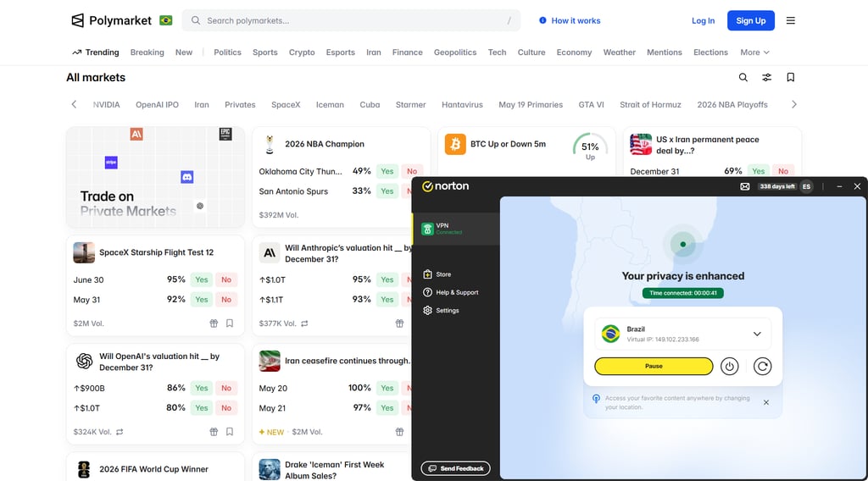Open the Politics category
The width and height of the screenshot is (868, 481).
click(227, 53)
